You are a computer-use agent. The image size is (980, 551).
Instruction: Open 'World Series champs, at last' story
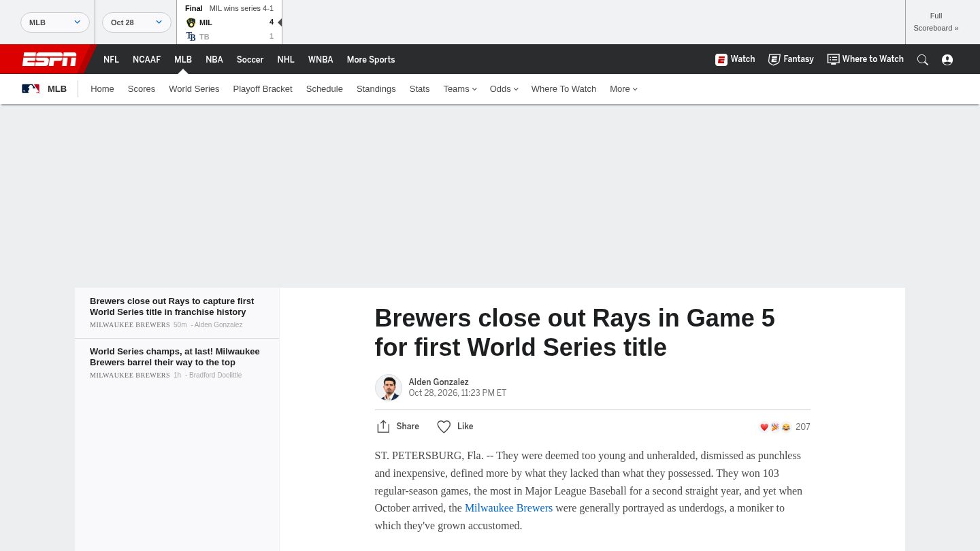point(175,357)
